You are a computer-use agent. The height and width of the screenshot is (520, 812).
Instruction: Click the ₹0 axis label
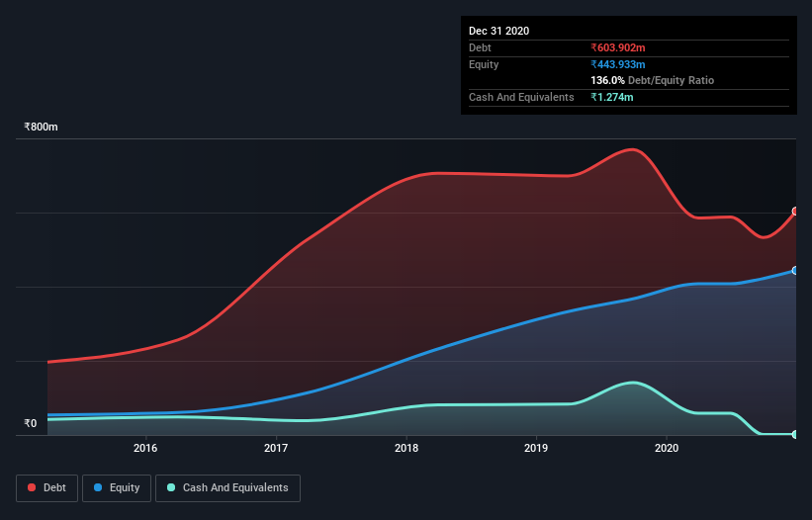tap(31, 423)
